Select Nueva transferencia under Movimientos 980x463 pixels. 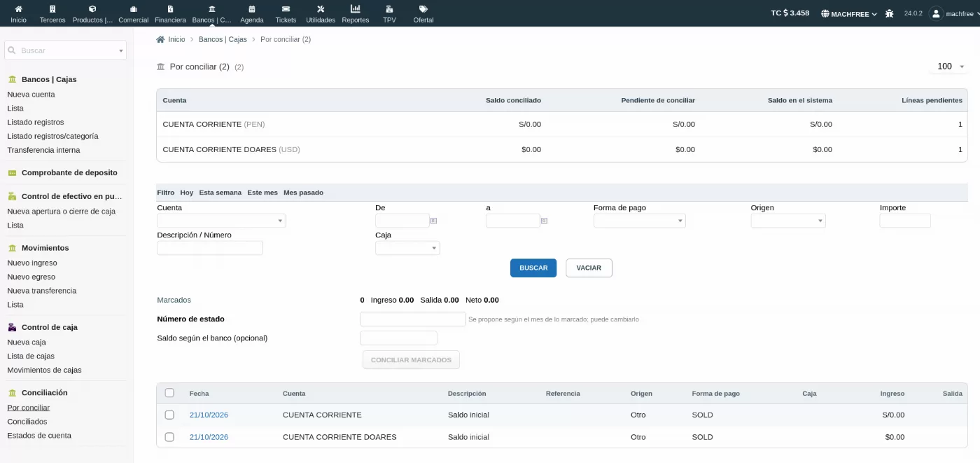coord(42,291)
